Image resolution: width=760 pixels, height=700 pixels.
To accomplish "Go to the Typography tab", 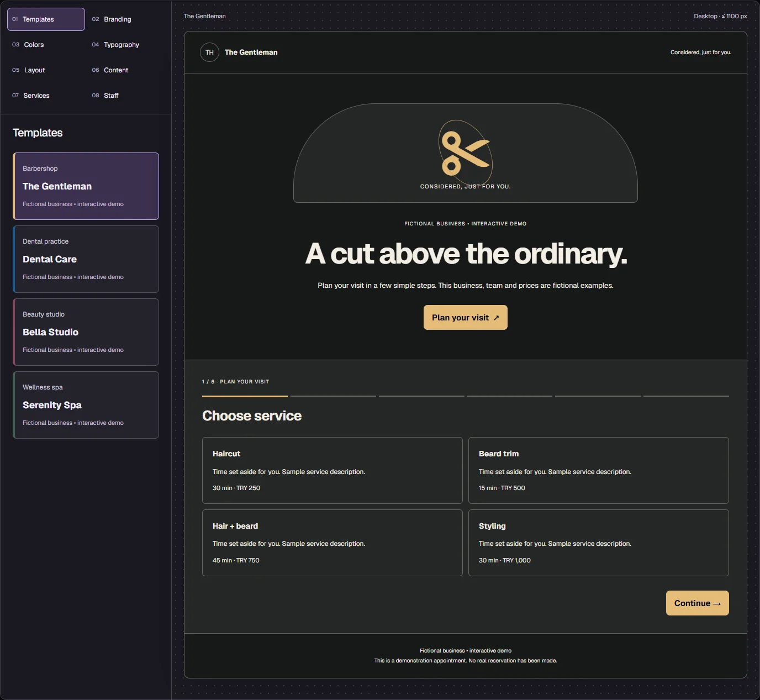I will tap(126, 45).
